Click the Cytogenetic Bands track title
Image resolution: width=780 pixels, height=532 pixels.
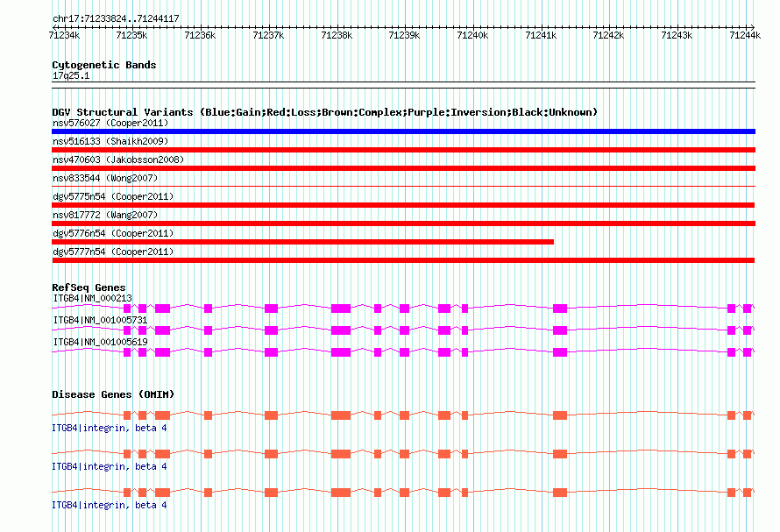(104, 65)
